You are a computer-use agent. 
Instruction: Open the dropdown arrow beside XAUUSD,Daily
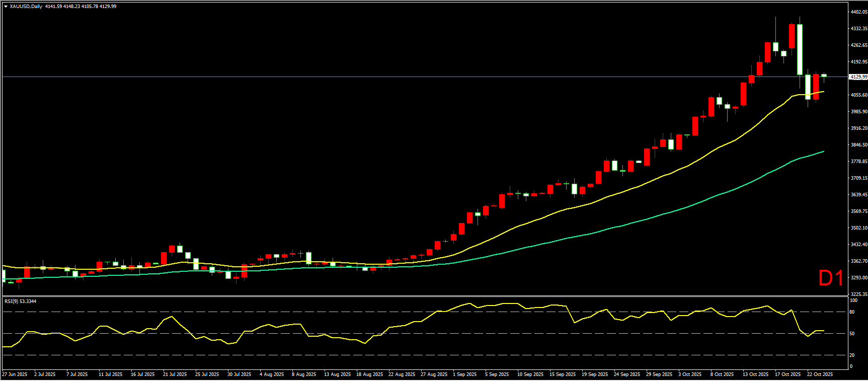[6, 7]
